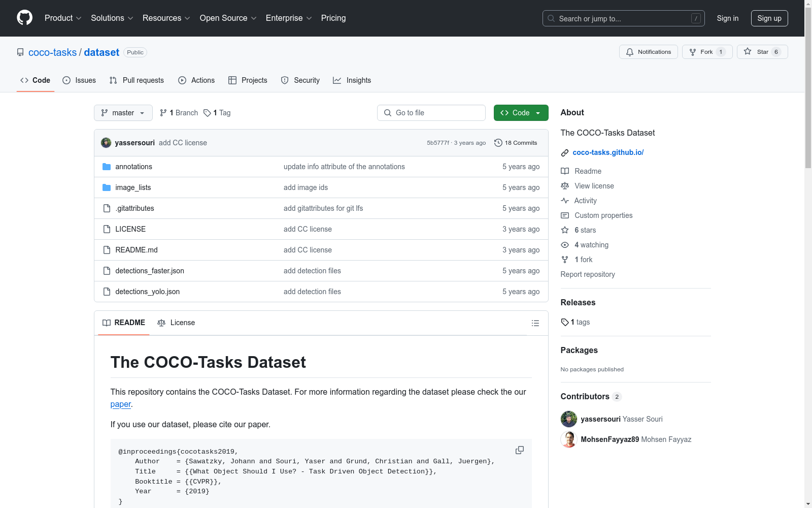
Task: Click Yasser Souri's contributor avatar
Action: [x=569, y=419]
